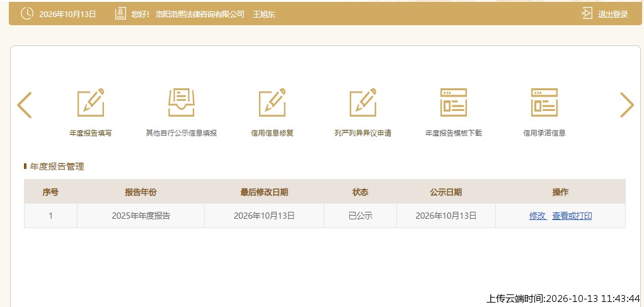Open the 其他自行公示信息填报 inbox icon

click(x=181, y=102)
